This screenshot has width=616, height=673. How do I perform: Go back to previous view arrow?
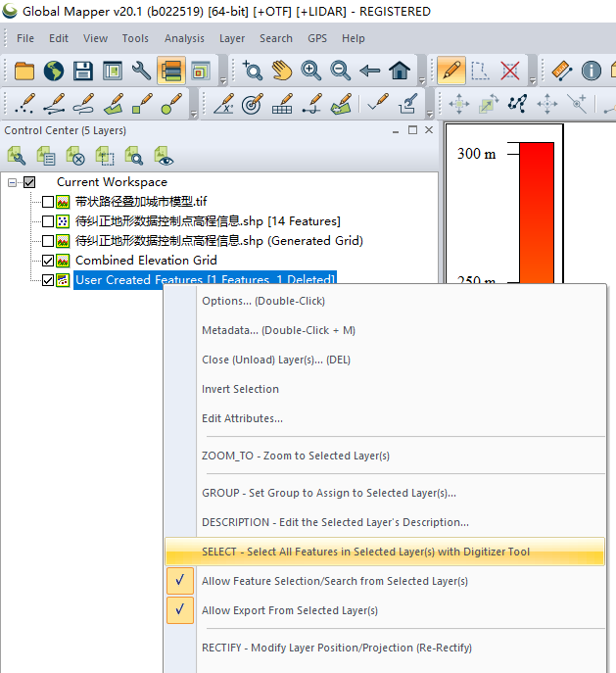coord(370,71)
